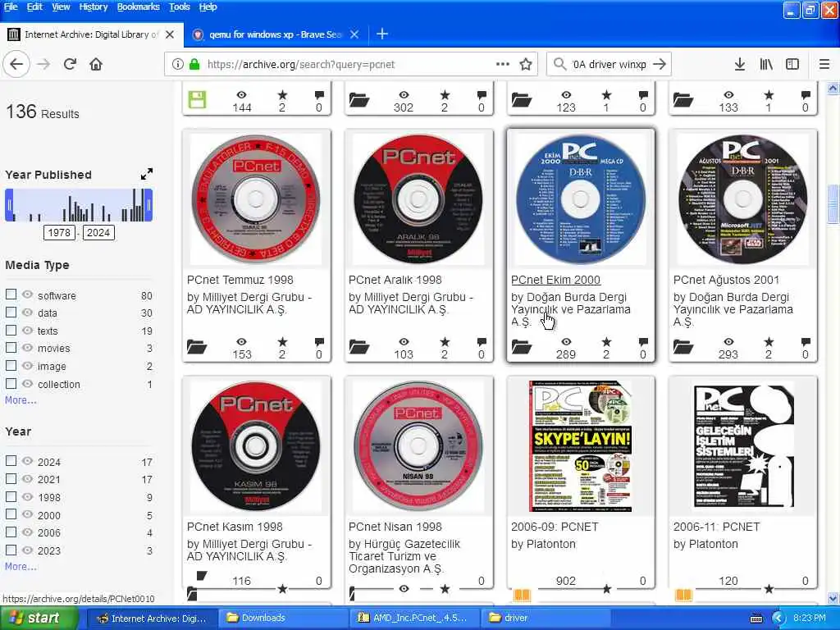Check the collection media type checkbox
This screenshot has height=630, width=840.
tap(11, 384)
